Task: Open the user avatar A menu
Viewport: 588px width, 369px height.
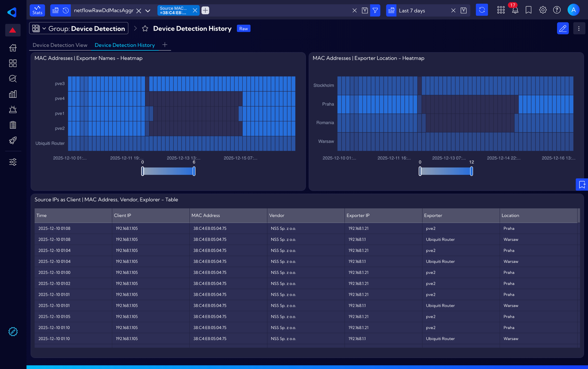Action: (573, 10)
